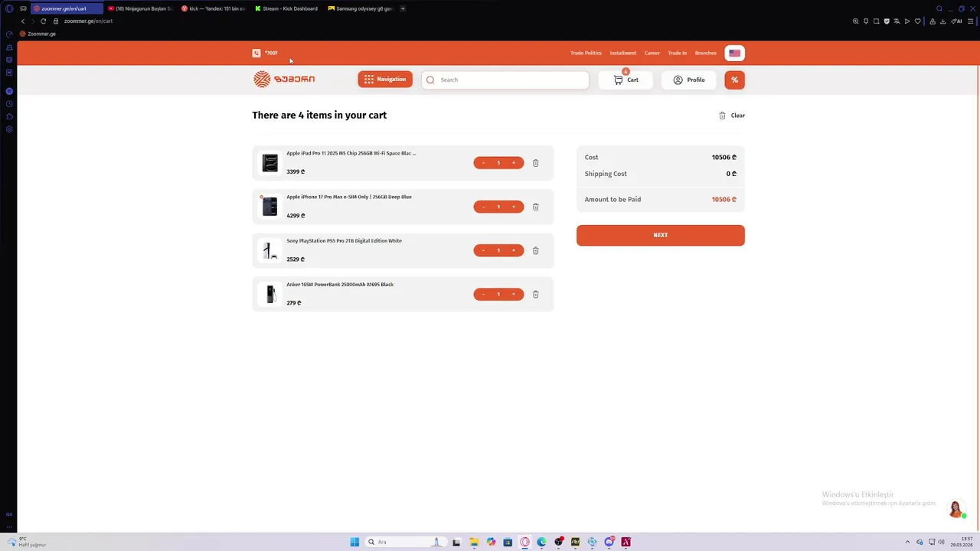Open the percent discounts button
980x551 pixels.
point(734,80)
